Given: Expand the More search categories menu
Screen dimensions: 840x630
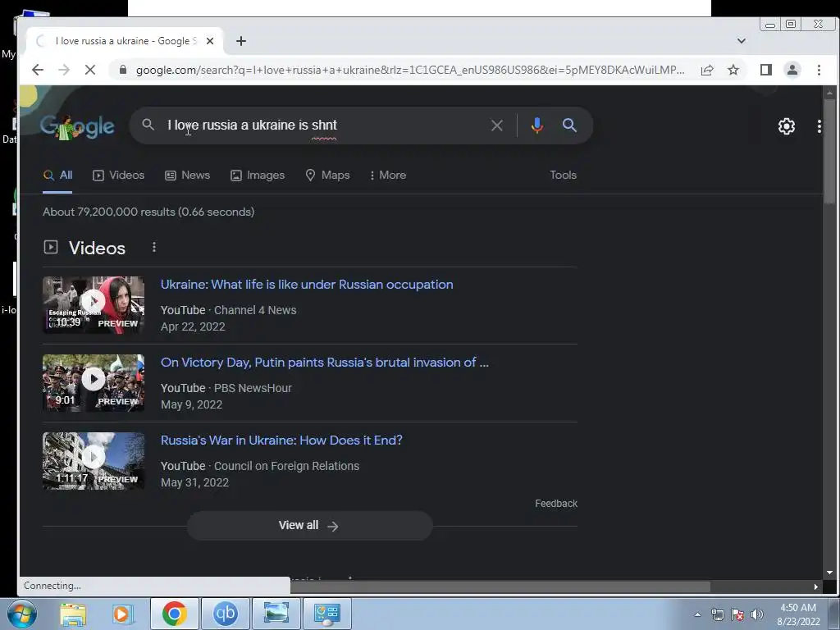Looking at the screenshot, I should [388, 176].
